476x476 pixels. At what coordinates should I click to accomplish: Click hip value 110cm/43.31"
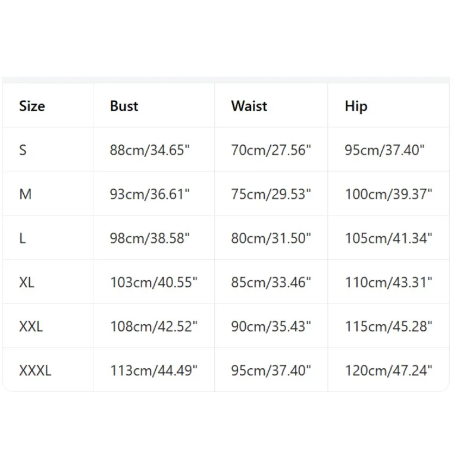tap(389, 282)
